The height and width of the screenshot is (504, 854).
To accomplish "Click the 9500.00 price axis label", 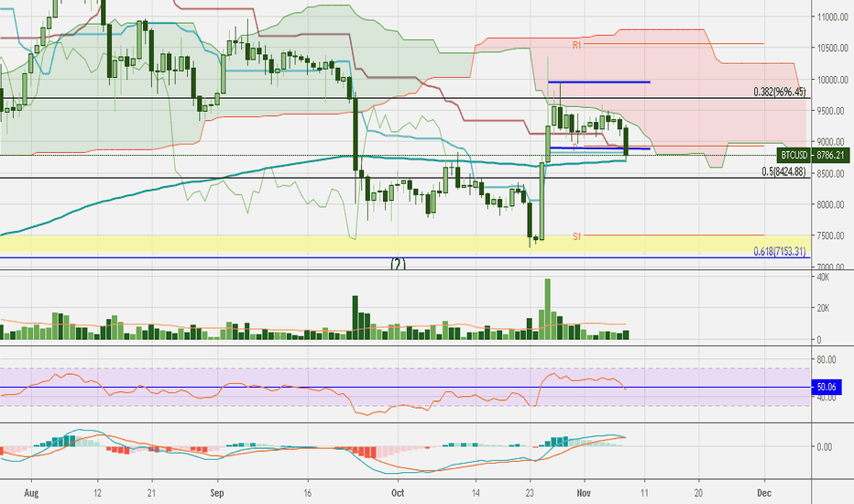I will click(x=832, y=111).
